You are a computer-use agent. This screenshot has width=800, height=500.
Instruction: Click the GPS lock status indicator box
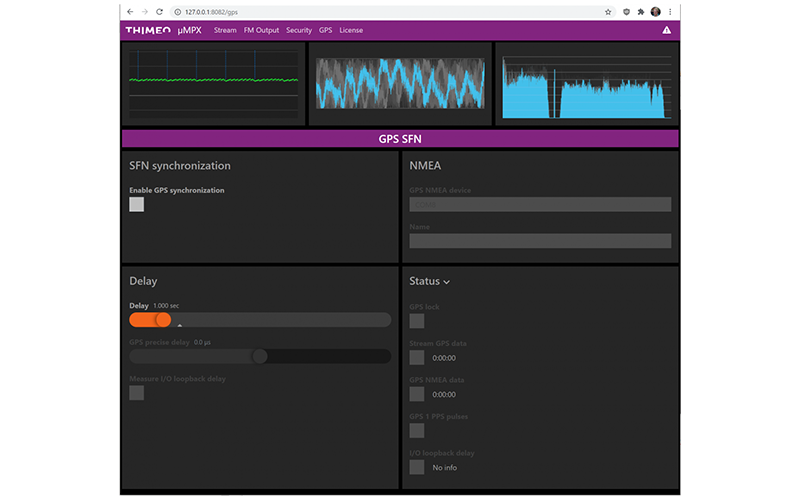tap(417, 321)
